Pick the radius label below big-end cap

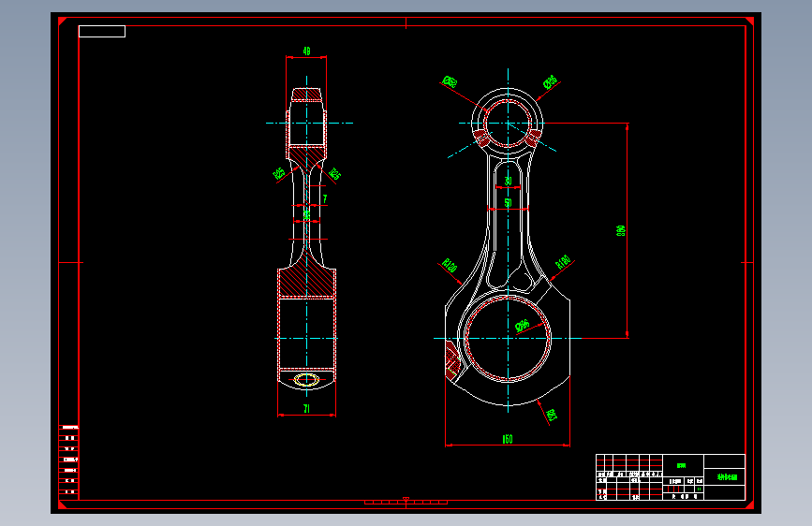click(x=551, y=416)
